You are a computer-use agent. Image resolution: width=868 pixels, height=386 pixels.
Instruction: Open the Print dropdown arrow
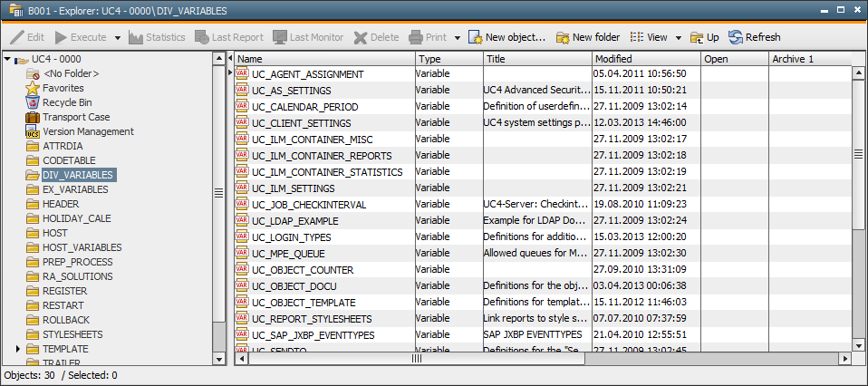tap(458, 38)
